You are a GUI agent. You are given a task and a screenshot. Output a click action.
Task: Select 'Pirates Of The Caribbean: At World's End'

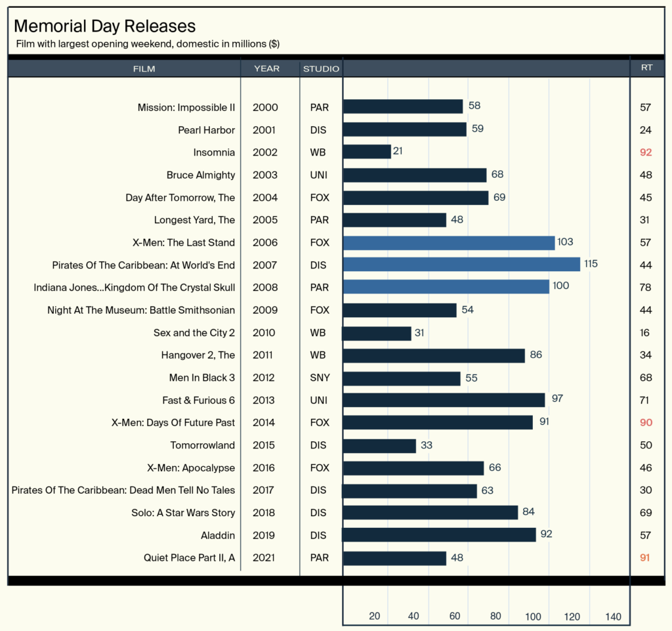pos(144,265)
